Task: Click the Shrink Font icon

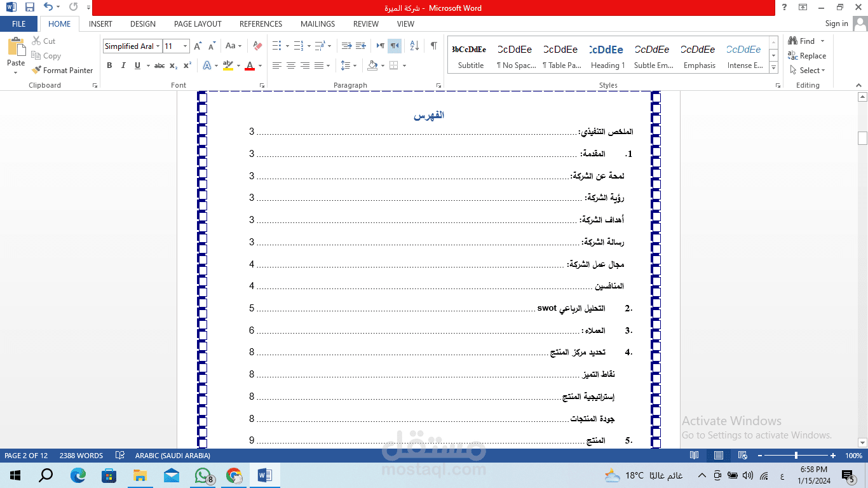Action: click(211, 46)
